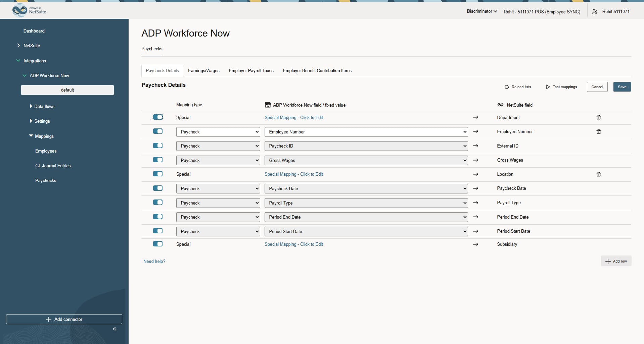Switch to the Earnings/Wages tab

204,71
